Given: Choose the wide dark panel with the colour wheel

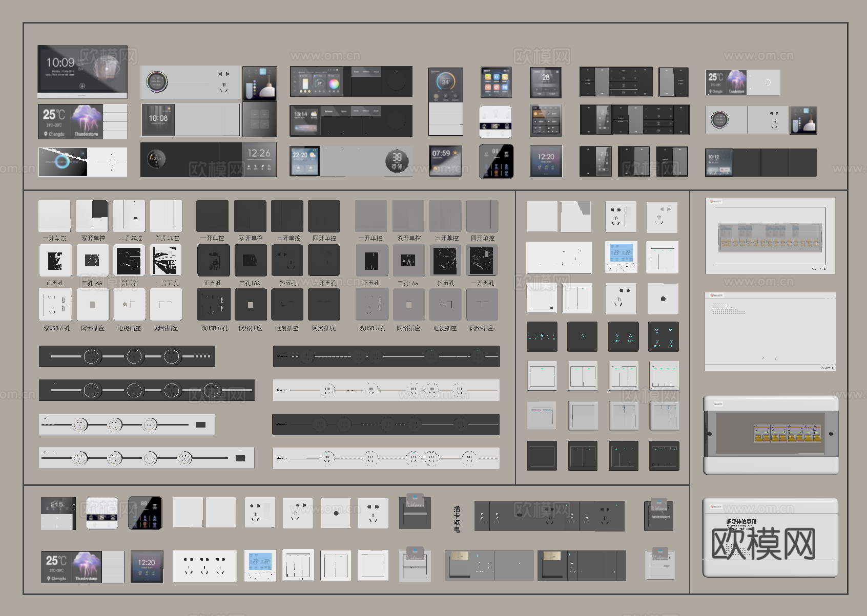Looking at the screenshot, I should [x=351, y=81].
